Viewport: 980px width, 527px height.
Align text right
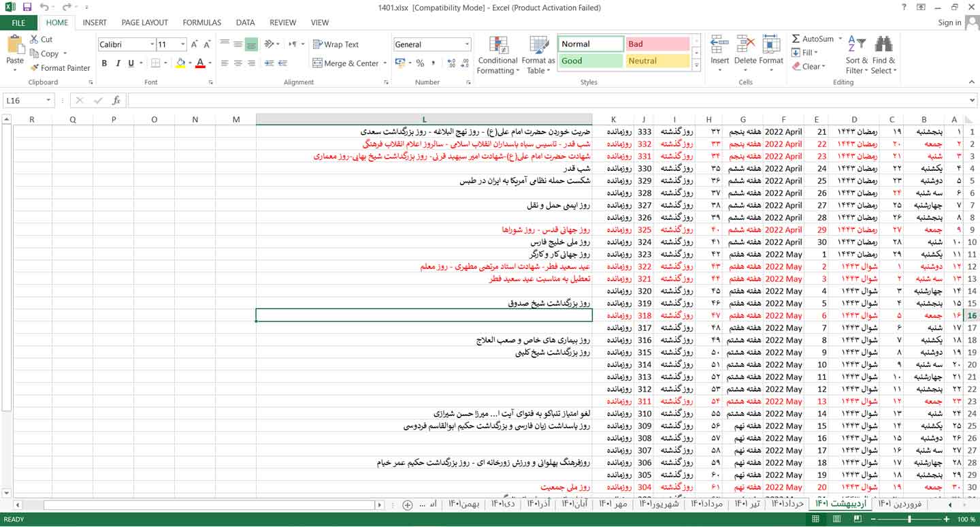pyautogui.click(x=251, y=63)
